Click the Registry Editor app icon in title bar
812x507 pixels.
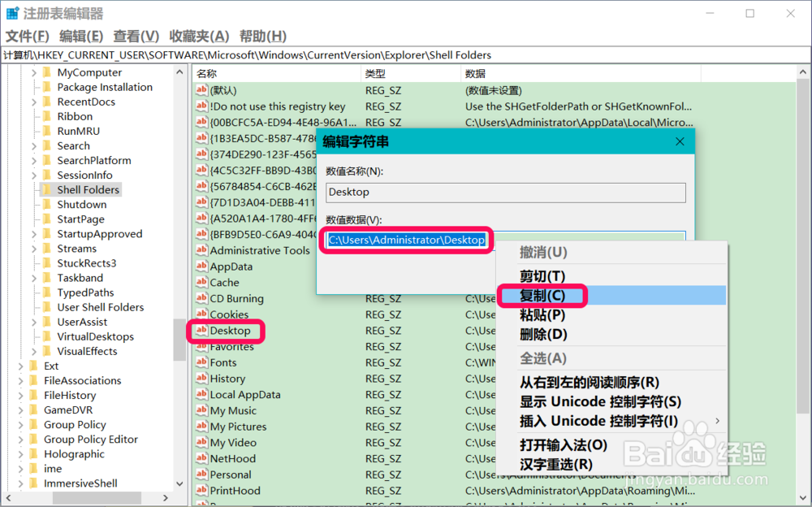coord(12,13)
